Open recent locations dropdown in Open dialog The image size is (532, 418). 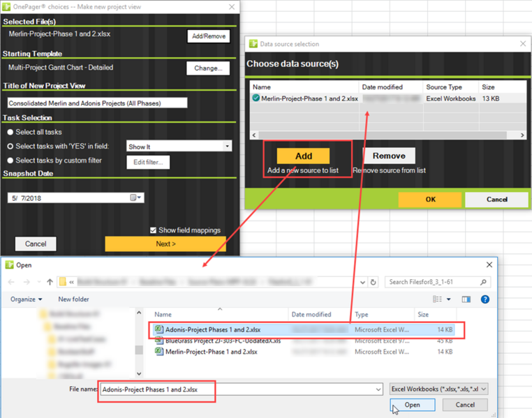click(x=38, y=282)
